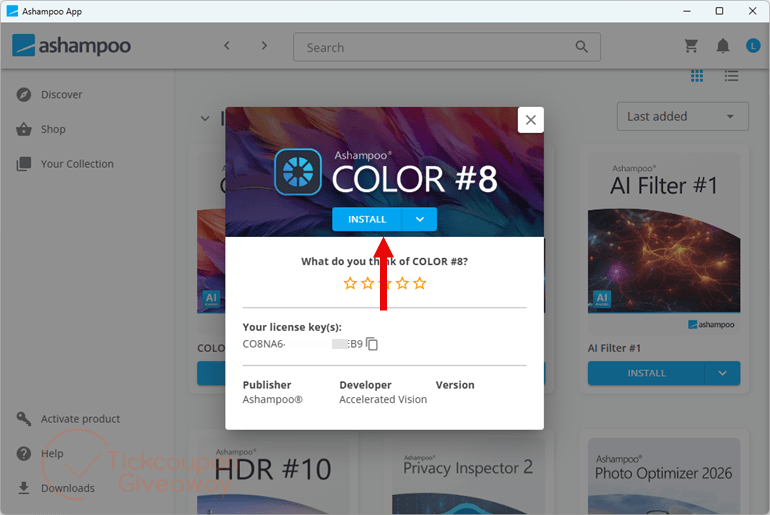Copy the license key to clipboard
770x515 pixels.
pyautogui.click(x=372, y=344)
